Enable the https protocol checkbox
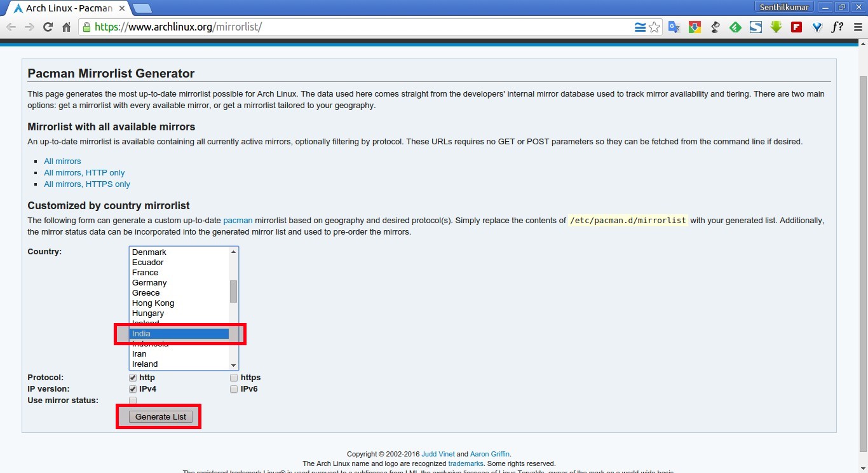Viewport: 868px width, 473px height. tap(234, 377)
